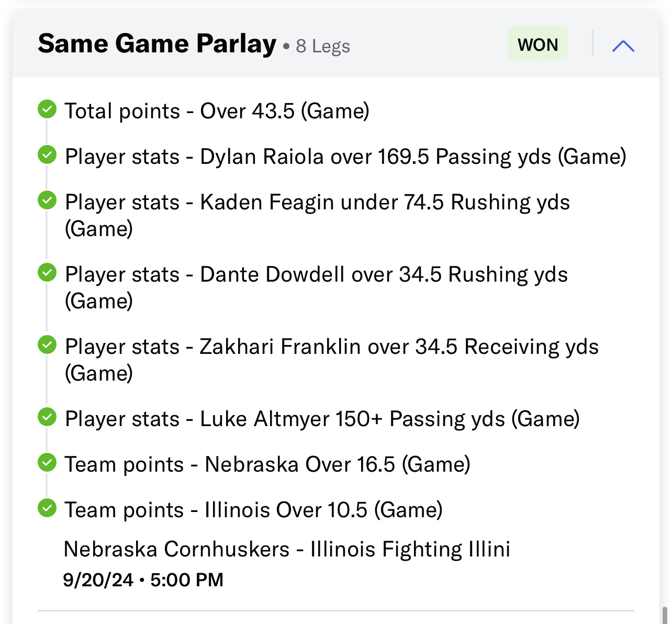Click the Nebraska team points green checkmark
The height and width of the screenshot is (624, 672).
click(47, 463)
